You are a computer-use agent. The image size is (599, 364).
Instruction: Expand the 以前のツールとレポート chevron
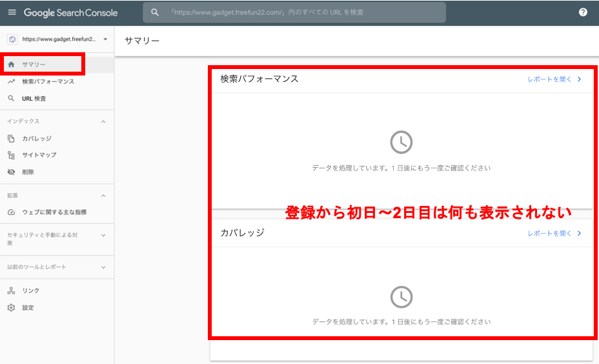(x=103, y=267)
